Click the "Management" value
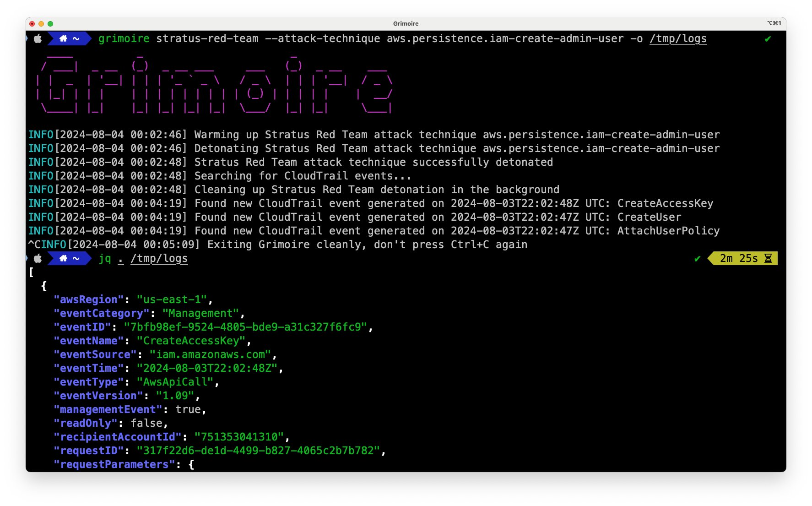This screenshot has width=812, height=506. (x=200, y=313)
